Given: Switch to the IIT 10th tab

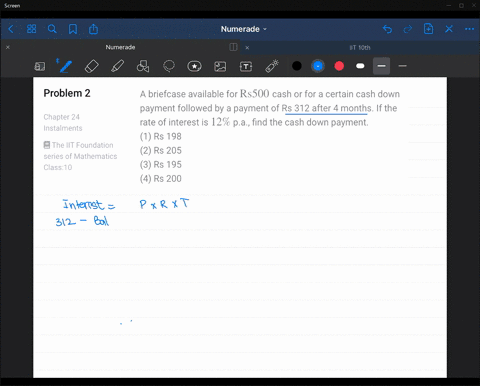Looking at the screenshot, I should 360,48.
